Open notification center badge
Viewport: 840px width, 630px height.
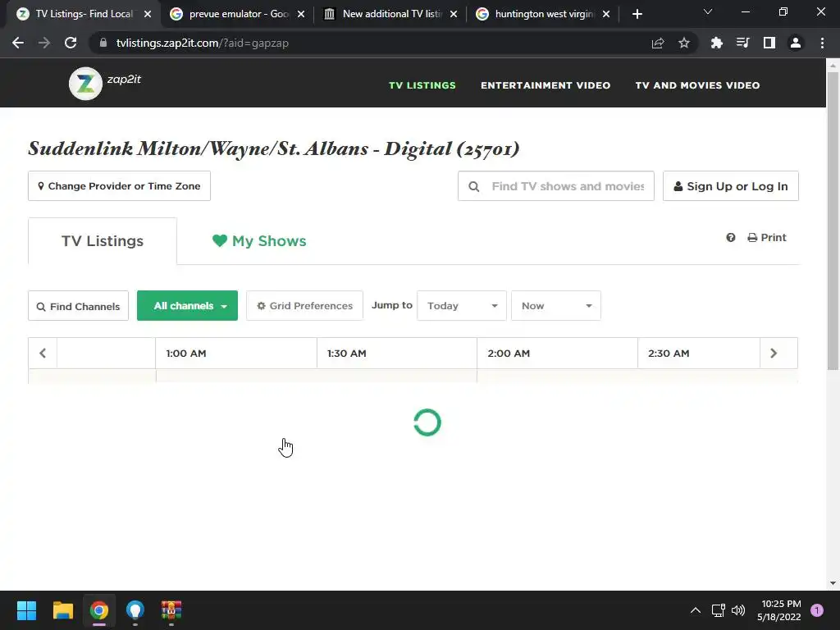pos(817,610)
